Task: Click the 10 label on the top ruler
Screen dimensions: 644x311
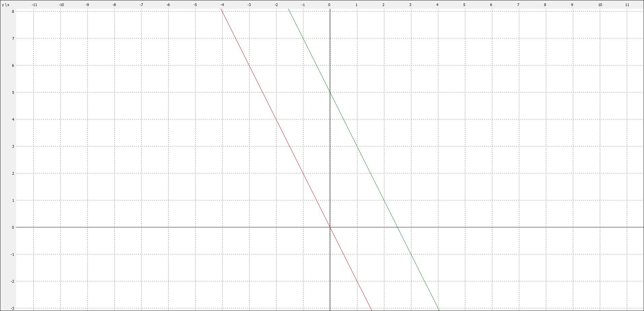Action: [600, 5]
